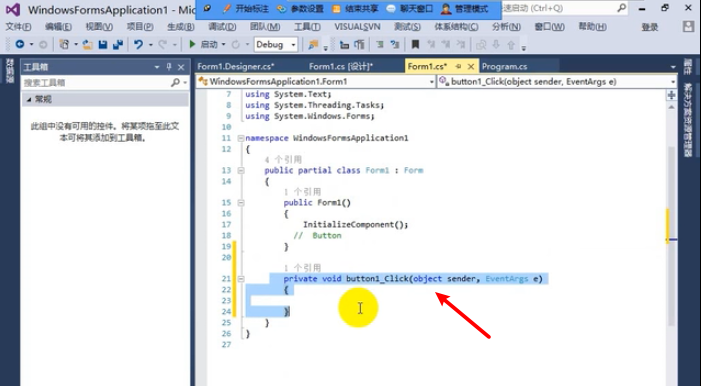Click the 登录 sign-in link
The image size is (701, 386).
tap(650, 27)
